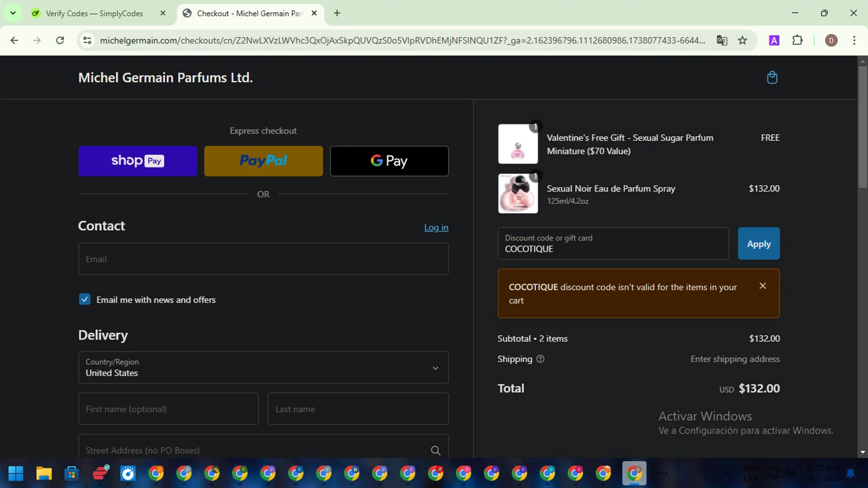Open the Chrome profile avatar D
868x488 pixels.
pos(831,40)
